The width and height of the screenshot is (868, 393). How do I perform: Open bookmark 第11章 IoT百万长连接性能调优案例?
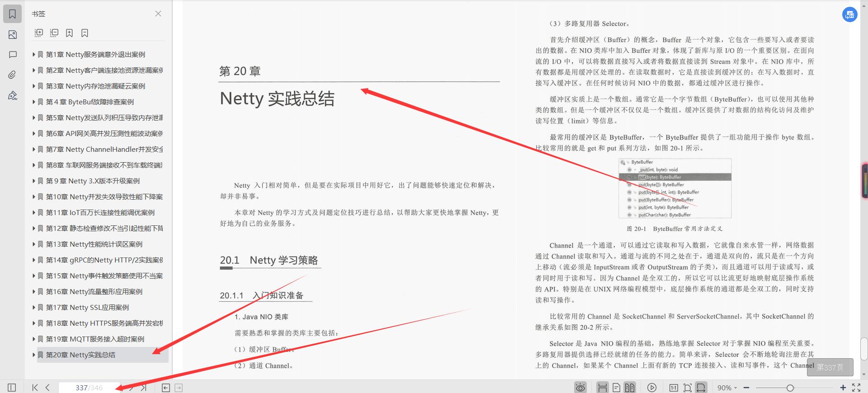[100, 212]
